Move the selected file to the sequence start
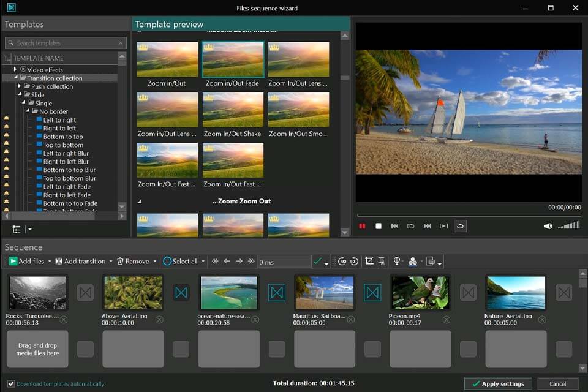588x392 pixels. click(x=215, y=261)
